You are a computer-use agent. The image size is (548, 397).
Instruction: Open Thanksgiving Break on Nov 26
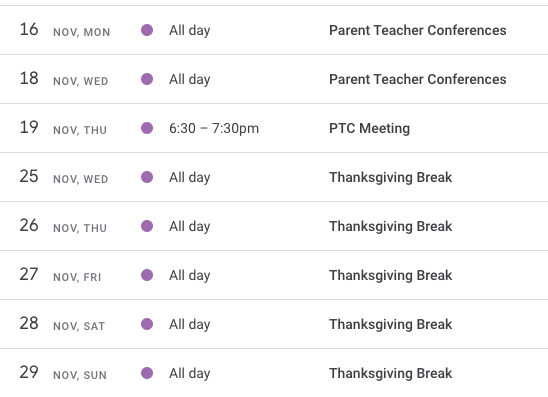pos(391,226)
